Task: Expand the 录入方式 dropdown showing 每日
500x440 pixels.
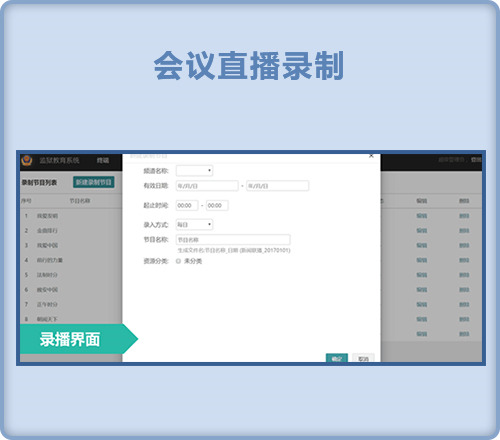Action: tap(194, 225)
